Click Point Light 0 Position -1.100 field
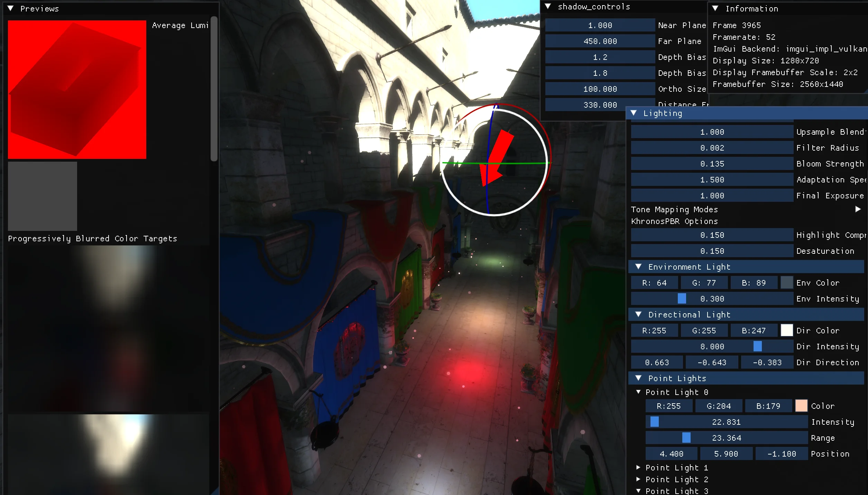 click(x=782, y=453)
